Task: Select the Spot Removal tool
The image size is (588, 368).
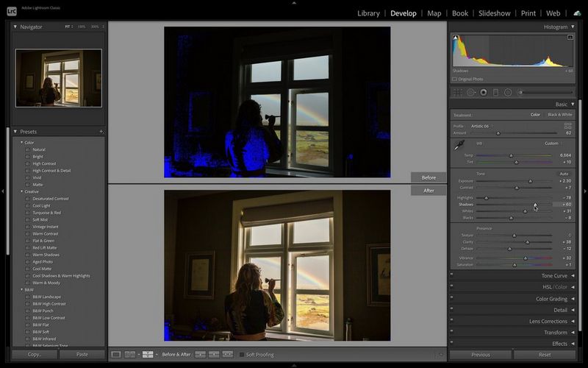Action: (471, 92)
